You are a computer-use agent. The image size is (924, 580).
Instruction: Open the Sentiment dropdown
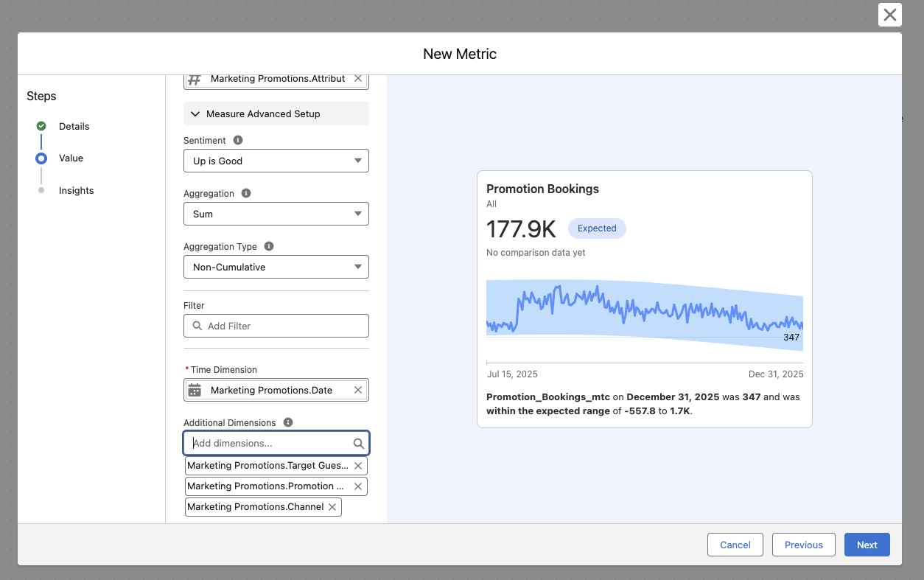coord(276,161)
